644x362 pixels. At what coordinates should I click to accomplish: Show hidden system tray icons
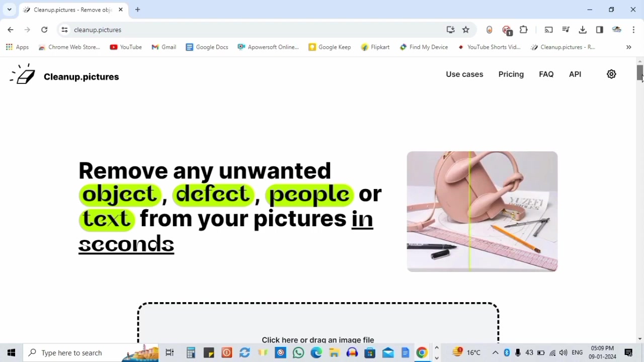(495, 352)
